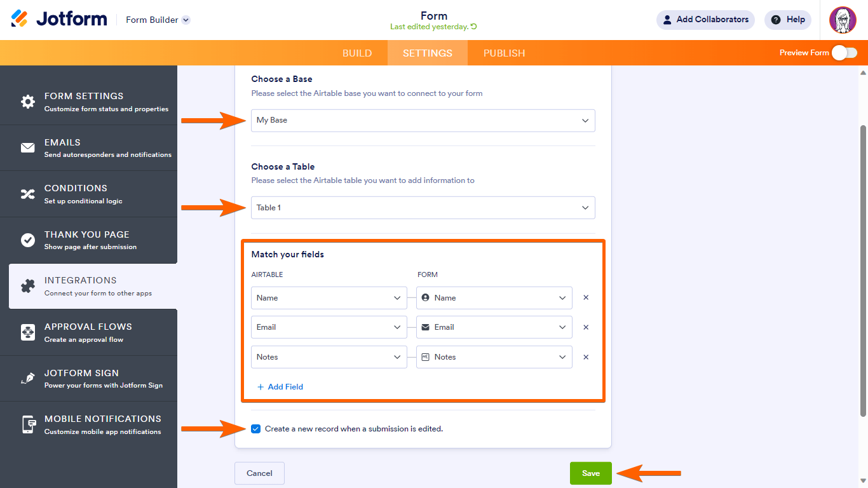Viewport: 868px width, 488px height.
Task: Click the Approval Flows icon
Action: click(x=28, y=332)
